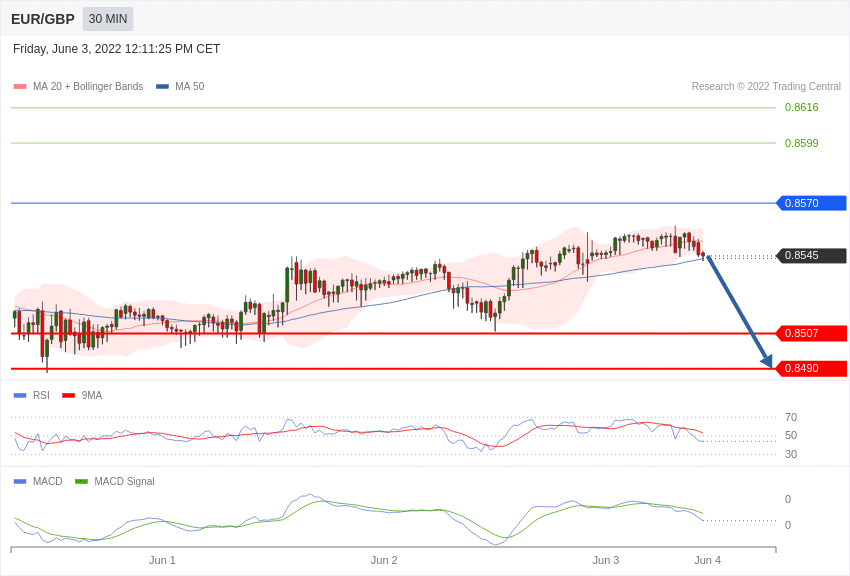Select the 0.8507 support price tag
Viewport: 850px width, 576px height.
(x=812, y=333)
